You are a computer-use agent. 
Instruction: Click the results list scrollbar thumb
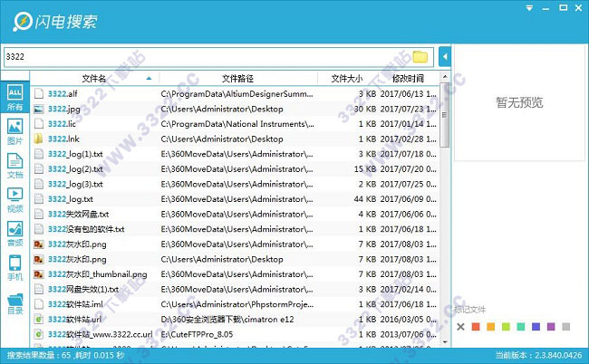point(445,114)
